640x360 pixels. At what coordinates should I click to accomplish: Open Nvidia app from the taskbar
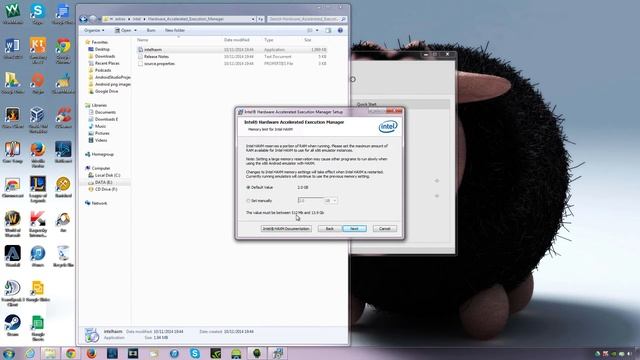click(216, 353)
